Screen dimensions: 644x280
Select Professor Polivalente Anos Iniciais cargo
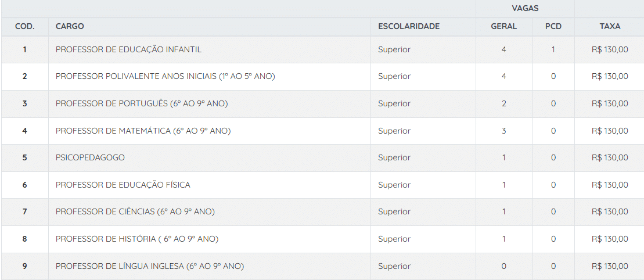165,77
